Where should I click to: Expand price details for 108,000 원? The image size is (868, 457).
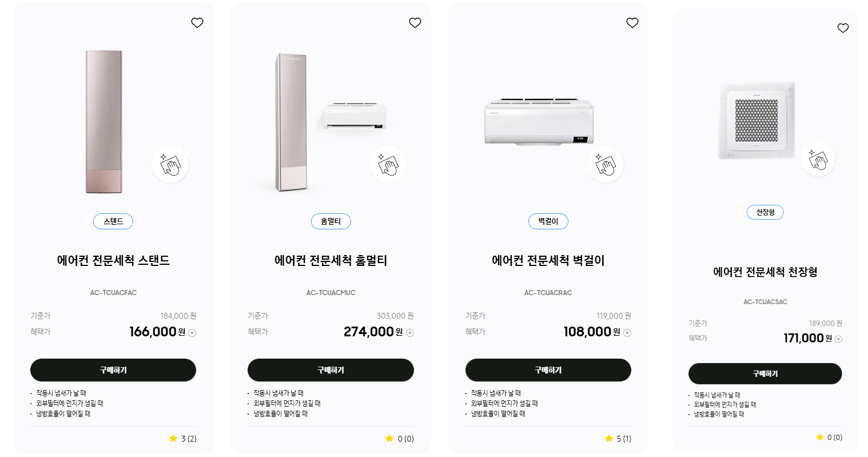pyautogui.click(x=627, y=333)
